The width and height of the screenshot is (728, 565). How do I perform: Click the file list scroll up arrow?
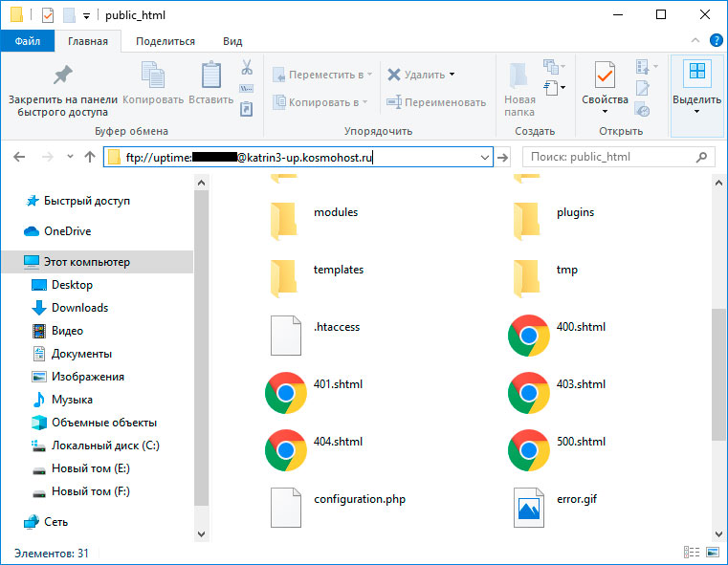pos(718,183)
